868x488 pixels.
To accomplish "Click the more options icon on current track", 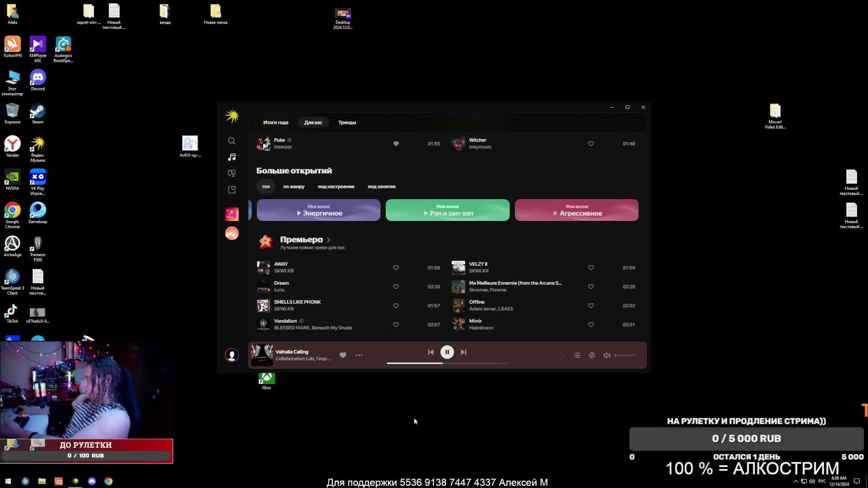I will (x=359, y=355).
